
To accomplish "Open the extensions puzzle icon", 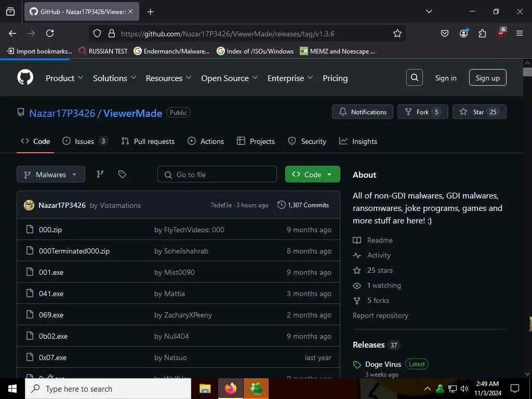I will point(482,33).
